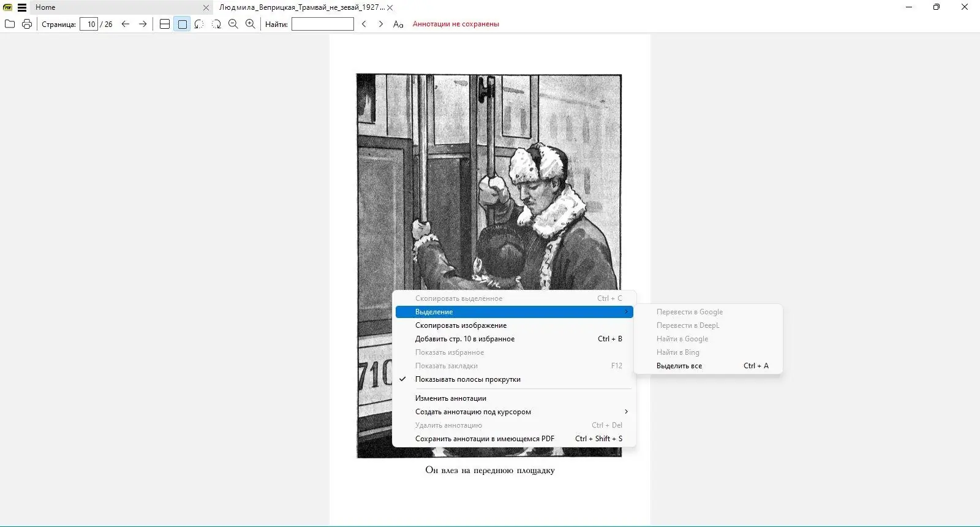
Task: Select 'Добавить стр. 10 в избранное'
Action: 514,339
